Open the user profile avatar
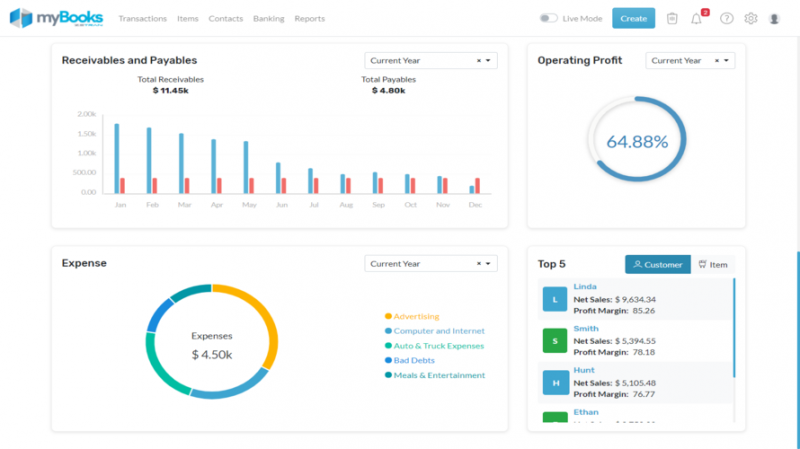800x449 pixels. point(774,18)
